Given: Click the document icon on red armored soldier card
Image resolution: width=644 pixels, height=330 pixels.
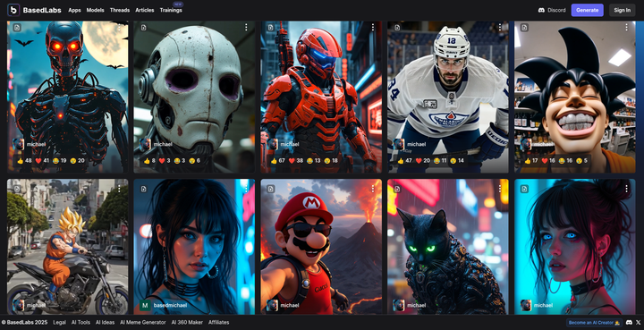Looking at the screenshot, I should click(x=271, y=28).
